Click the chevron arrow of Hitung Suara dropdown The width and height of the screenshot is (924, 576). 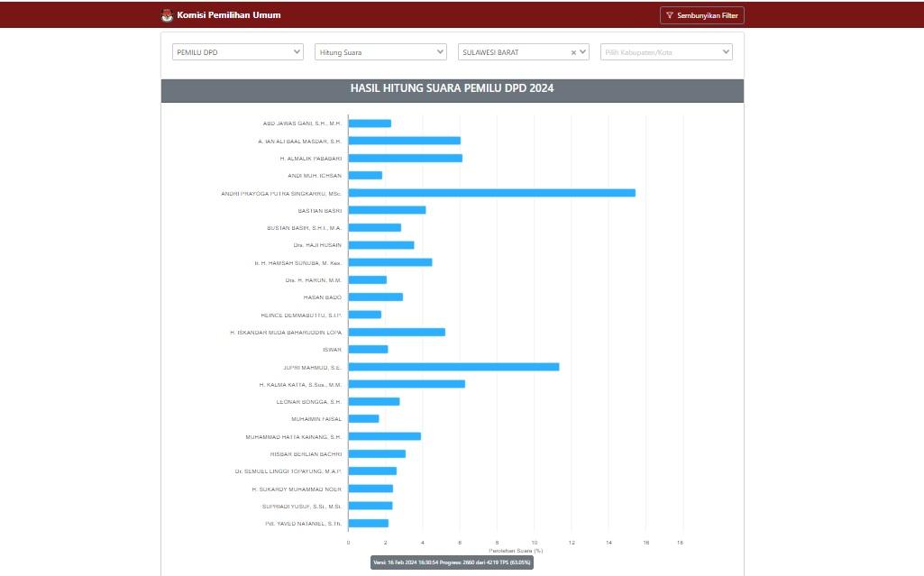(x=440, y=52)
